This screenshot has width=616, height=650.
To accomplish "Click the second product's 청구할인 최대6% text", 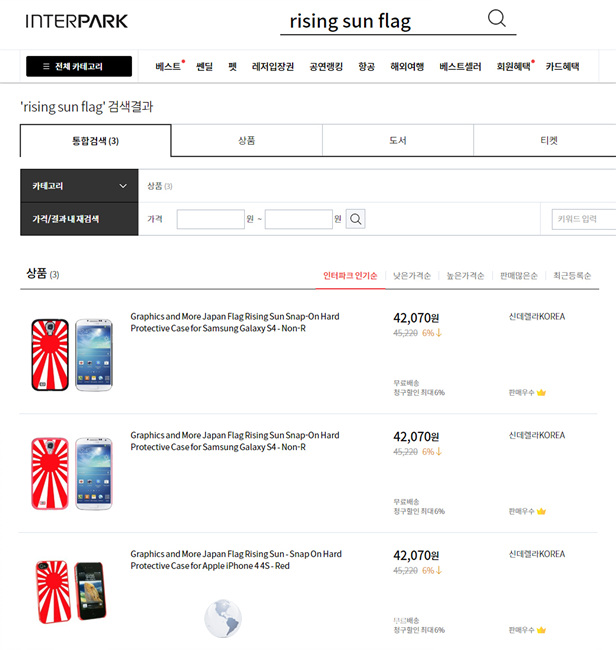I will (x=419, y=511).
